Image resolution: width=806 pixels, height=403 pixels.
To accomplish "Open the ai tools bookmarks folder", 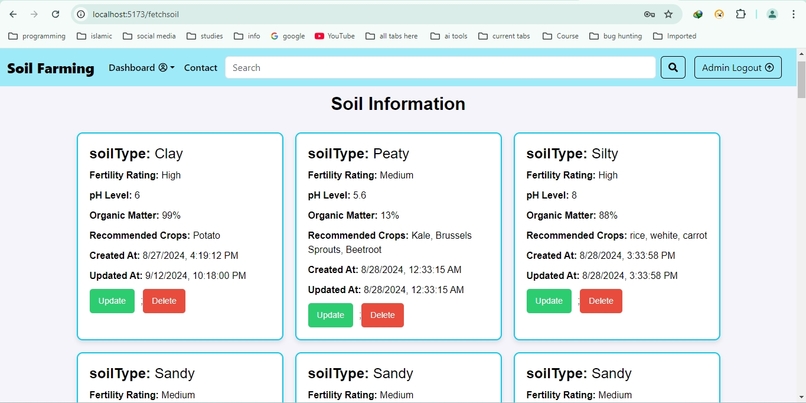I will [449, 36].
